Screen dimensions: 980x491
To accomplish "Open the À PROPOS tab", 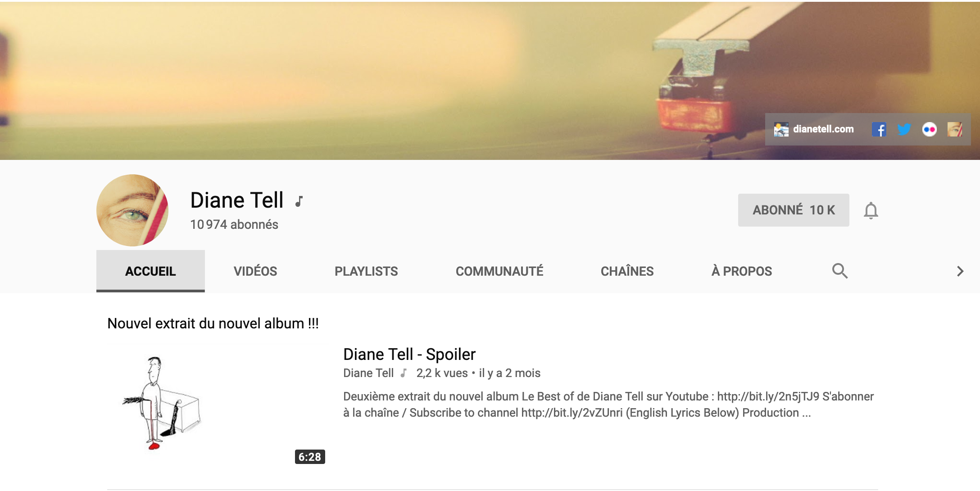I will (x=742, y=271).
